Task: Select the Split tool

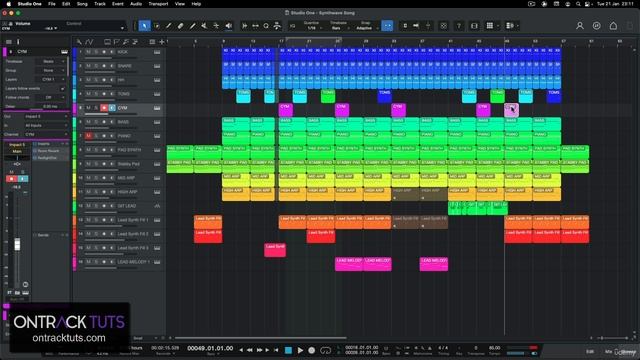Action: [168, 26]
